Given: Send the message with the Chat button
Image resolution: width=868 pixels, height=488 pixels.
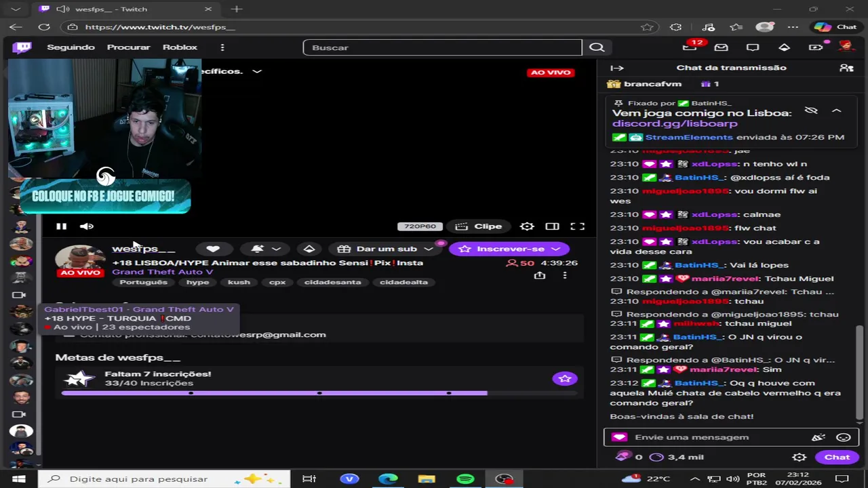Looking at the screenshot, I should 836,457.
